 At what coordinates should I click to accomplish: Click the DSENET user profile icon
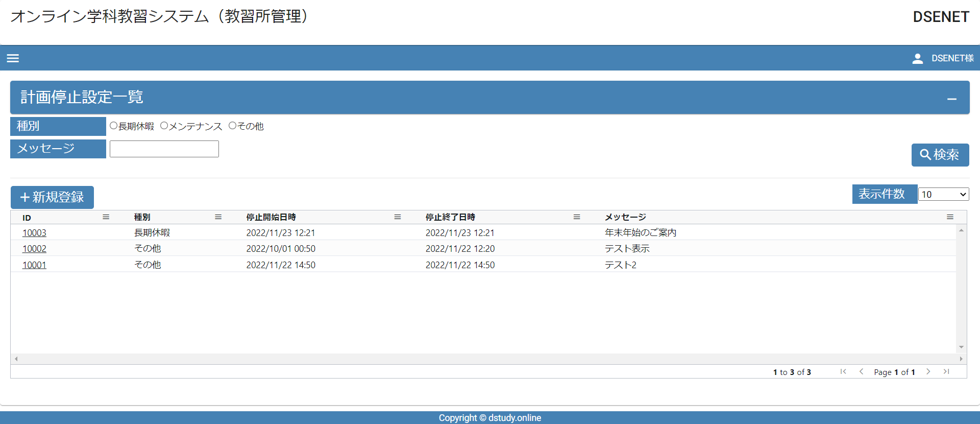(917, 58)
